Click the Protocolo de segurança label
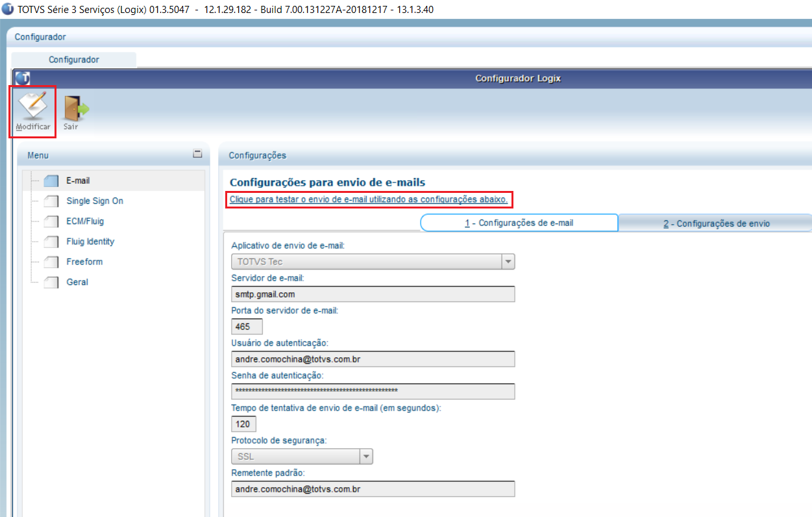This screenshot has height=517, width=812. 279,440
